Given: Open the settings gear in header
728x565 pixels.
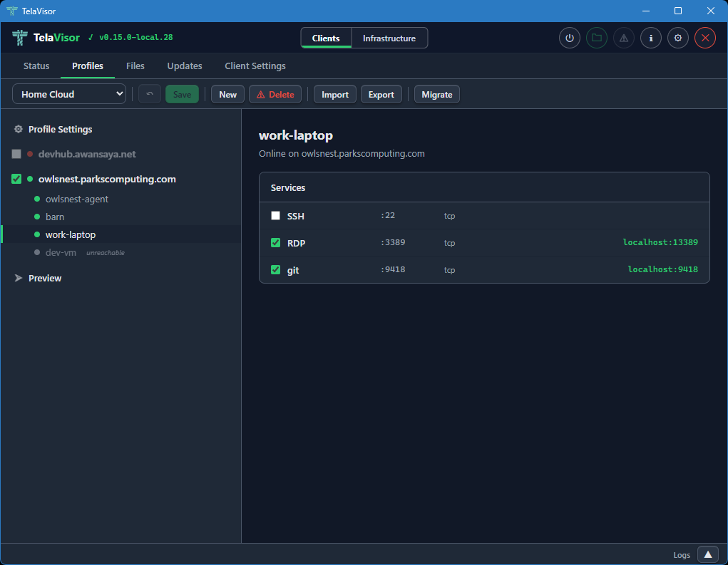Looking at the screenshot, I should pos(678,38).
